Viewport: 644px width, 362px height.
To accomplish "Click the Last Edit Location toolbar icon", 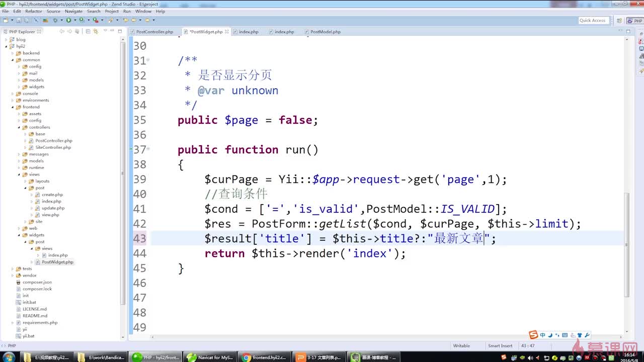I will tap(125, 20).
